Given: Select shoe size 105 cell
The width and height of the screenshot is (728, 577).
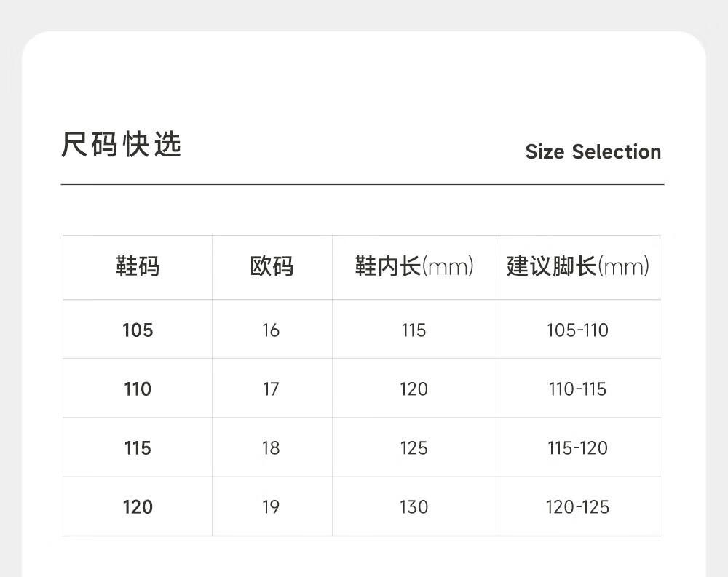Looking at the screenshot, I should pos(138,330).
